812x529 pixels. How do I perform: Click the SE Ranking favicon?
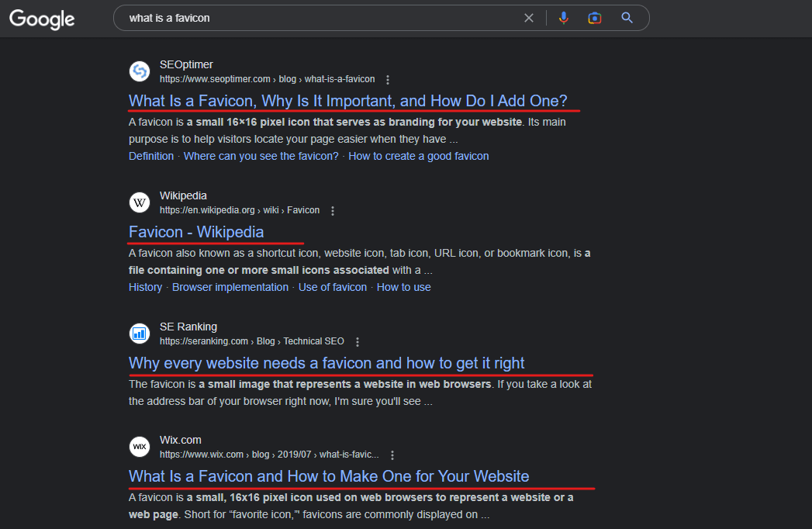click(140, 334)
